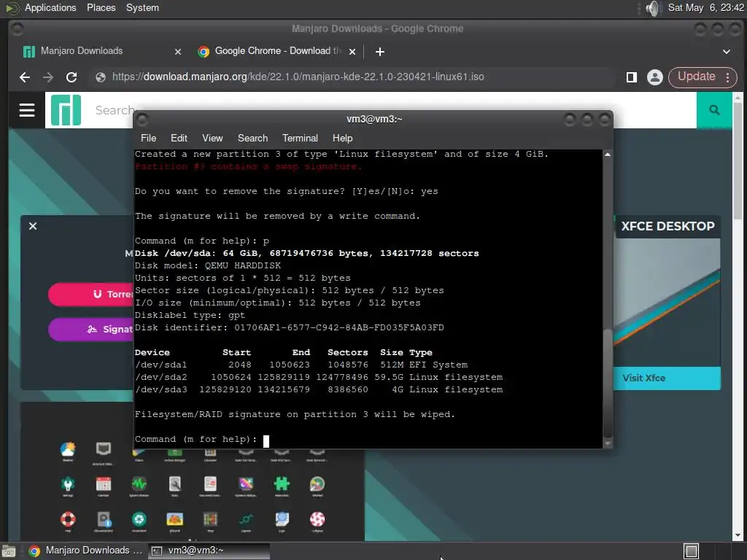View site information icon beside URL
747x560 pixels.
click(100, 77)
